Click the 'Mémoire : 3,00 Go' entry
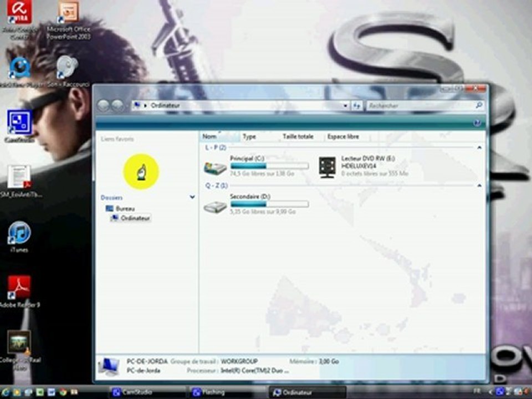532x399 pixels. pyautogui.click(x=314, y=361)
